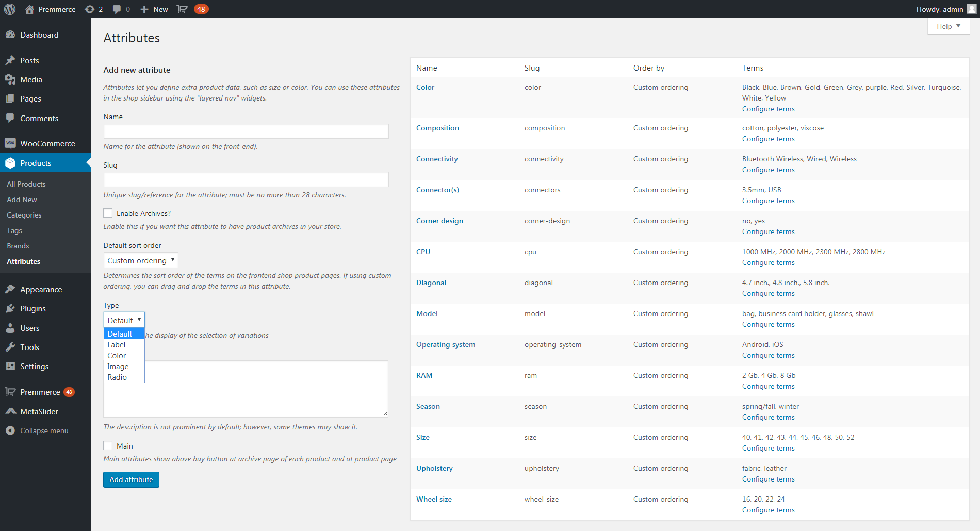
Task: Expand the Help panel tab
Action: click(948, 26)
